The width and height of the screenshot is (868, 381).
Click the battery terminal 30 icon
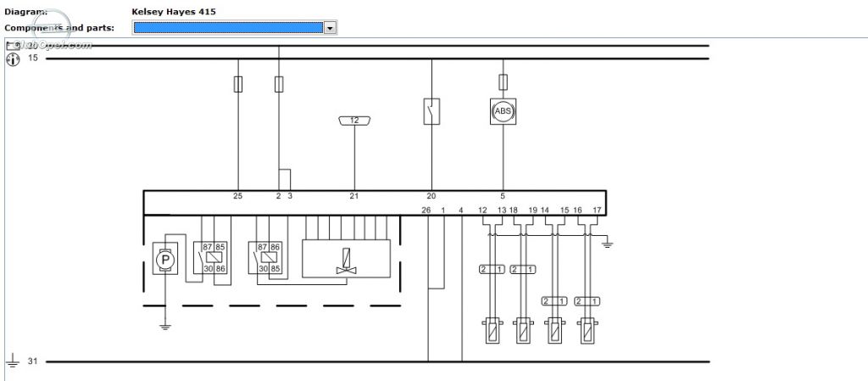point(12,46)
